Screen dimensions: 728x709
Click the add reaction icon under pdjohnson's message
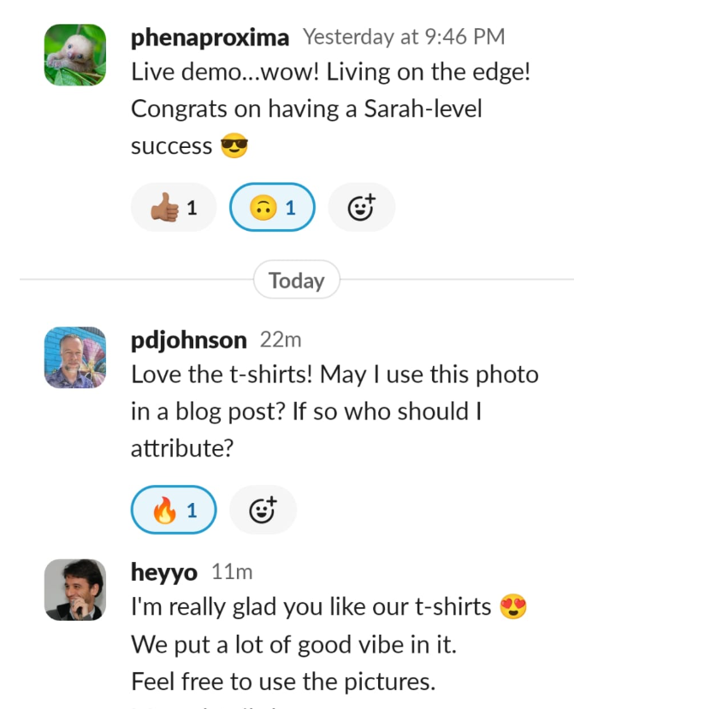pos(263,510)
